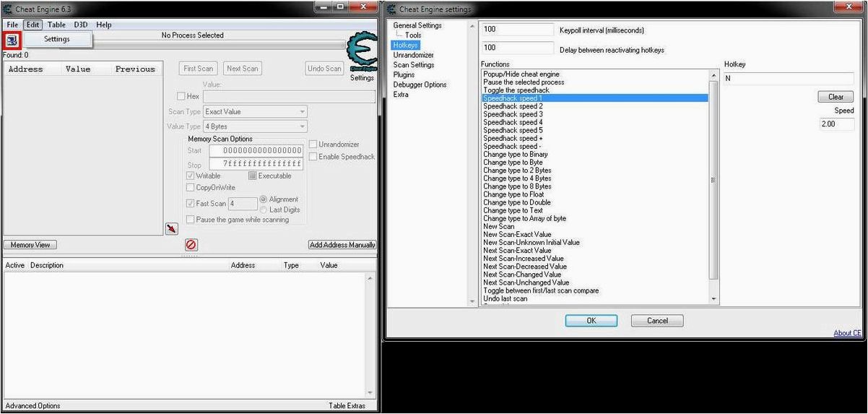Click Table Extras at the bottom
Image resolution: width=868 pixels, height=414 pixels.
347,406
